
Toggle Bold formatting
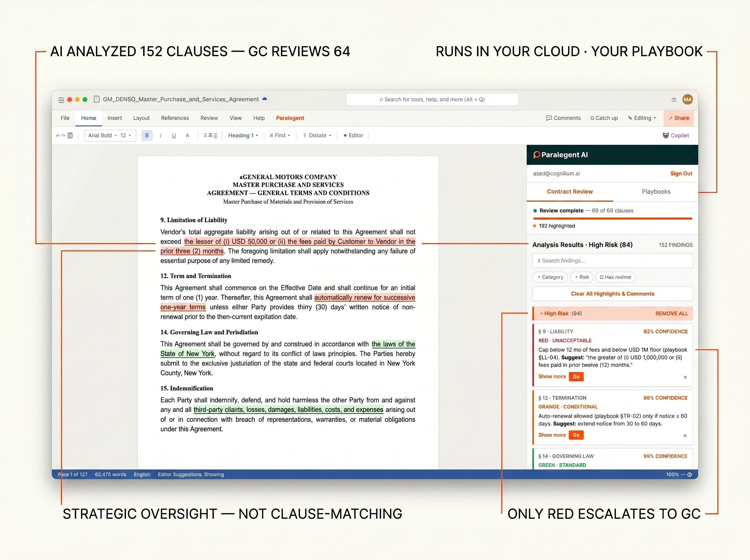pos(147,136)
